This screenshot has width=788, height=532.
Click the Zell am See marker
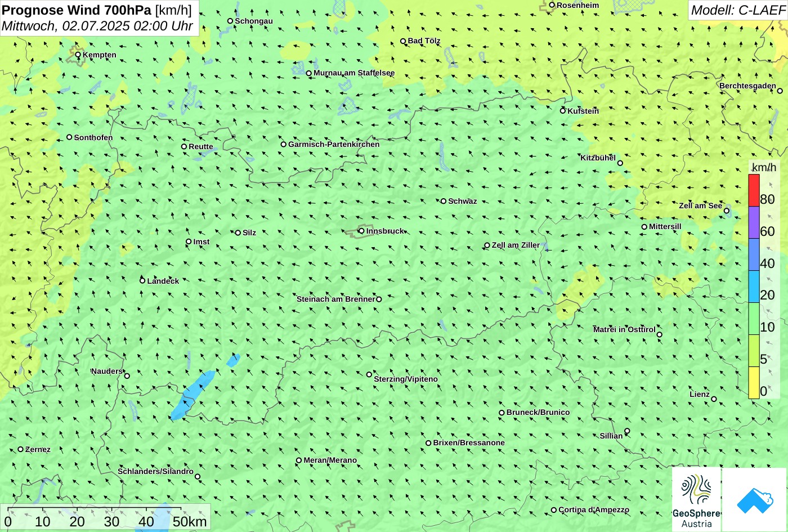(727, 211)
